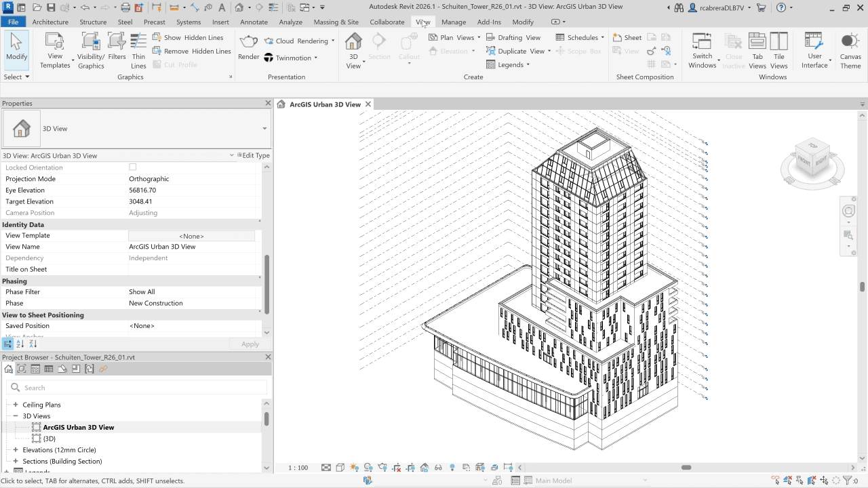Expand the Ceiling Plans tree node

click(16, 405)
